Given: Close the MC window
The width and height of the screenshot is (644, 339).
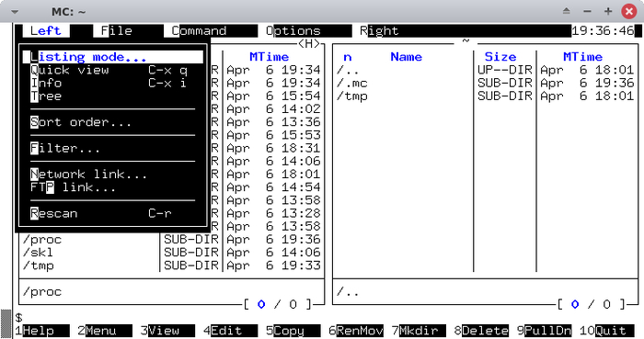Looking at the screenshot, I should click(x=628, y=11).
